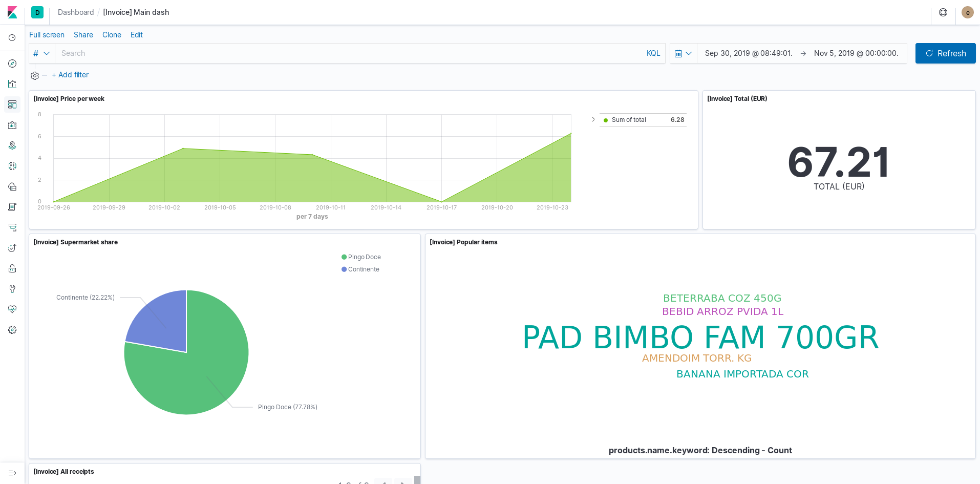Click the Refresh button

point(945,53)
